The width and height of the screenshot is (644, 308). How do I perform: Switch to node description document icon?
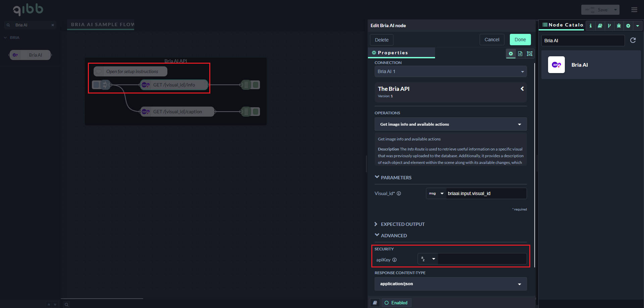(x=520, y=54)
